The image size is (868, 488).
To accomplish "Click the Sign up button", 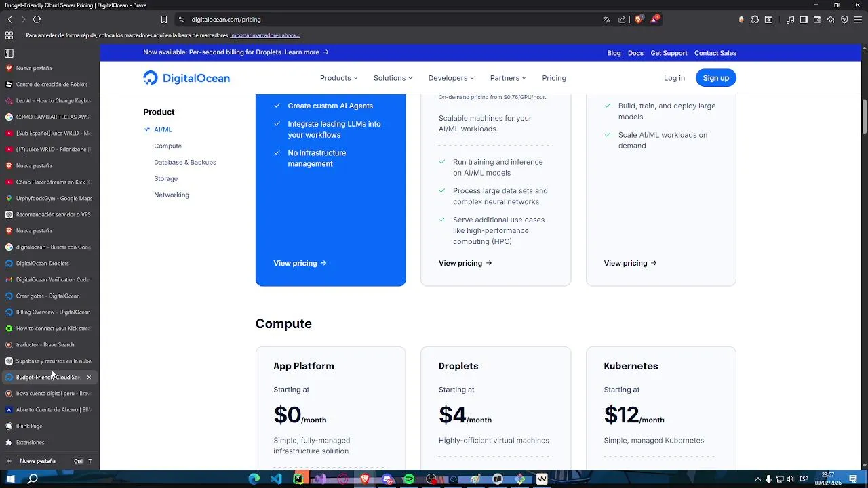I will click(715, 78).
